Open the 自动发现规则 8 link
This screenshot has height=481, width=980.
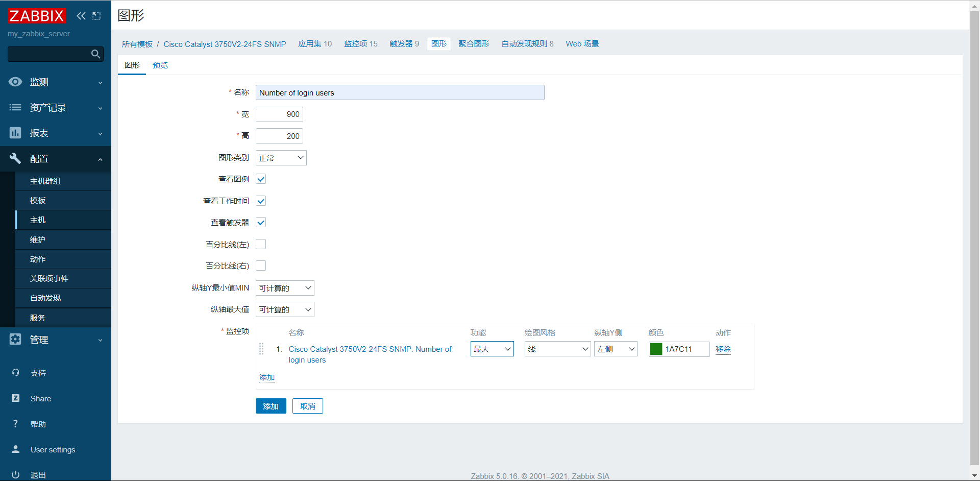point(527,44)
